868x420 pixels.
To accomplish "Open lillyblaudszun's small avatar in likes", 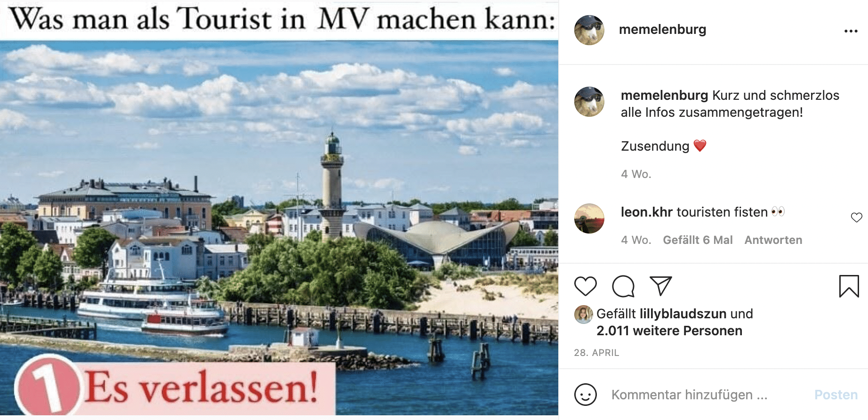I will pyautogui.click(x=583, y=315).
